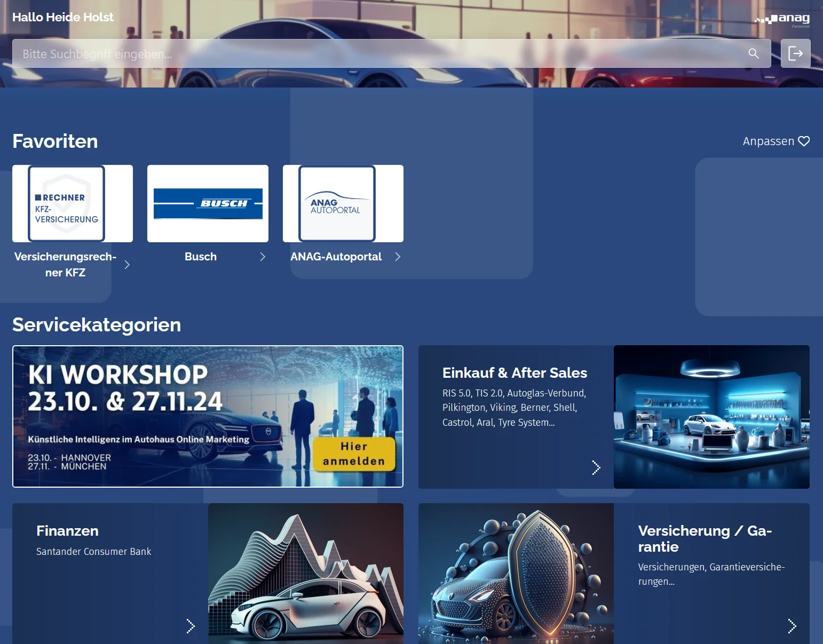The width and height of the screenshot is (823, 644).
Task: Click 'Hallo Heide Holst' greeting
Action: coord(63,17)
